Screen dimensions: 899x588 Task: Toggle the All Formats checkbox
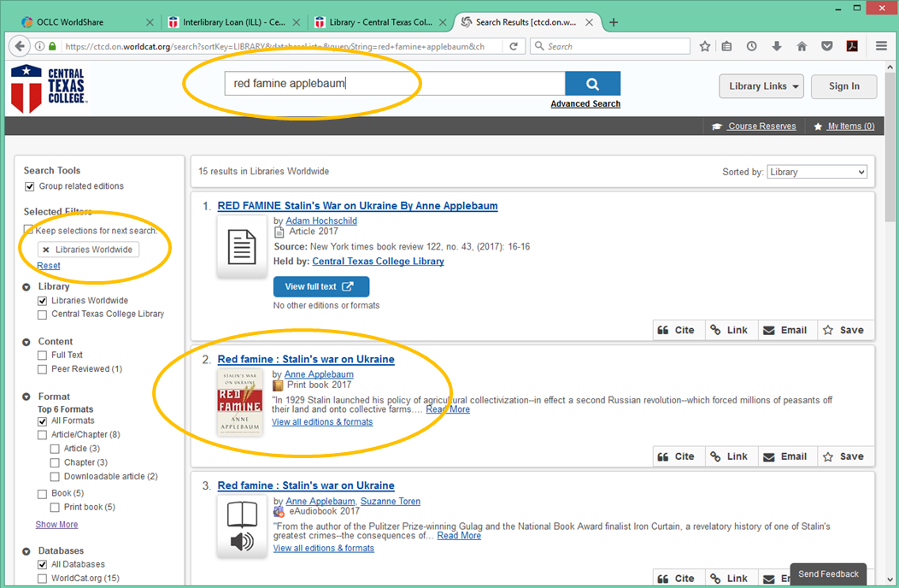pyautogui.click(x=43, y=421)
